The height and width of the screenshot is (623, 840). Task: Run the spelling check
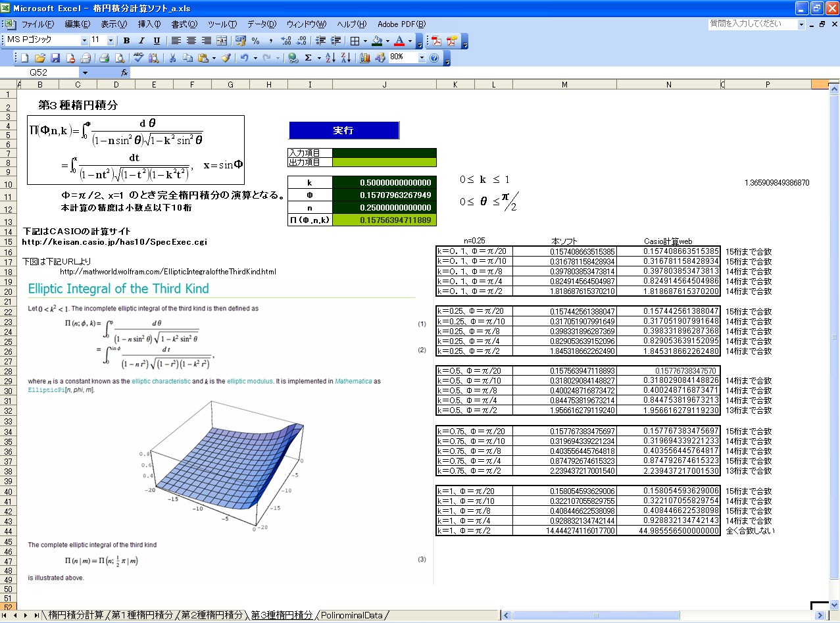pos(139,58)
